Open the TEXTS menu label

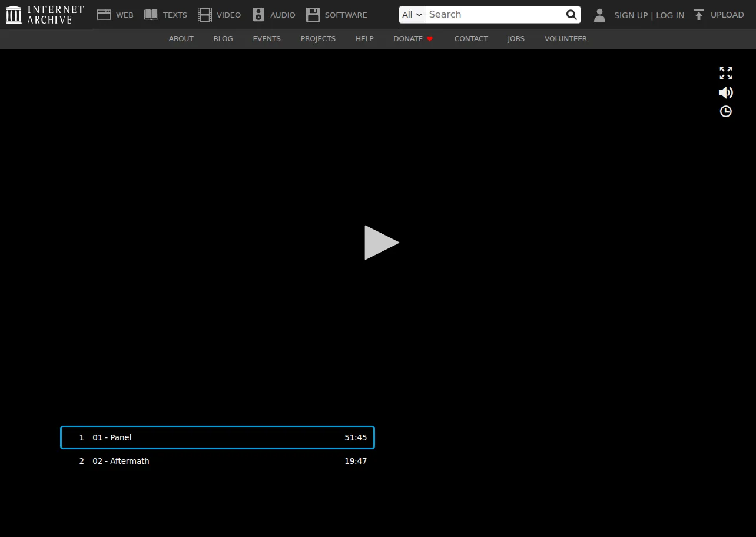175,15
